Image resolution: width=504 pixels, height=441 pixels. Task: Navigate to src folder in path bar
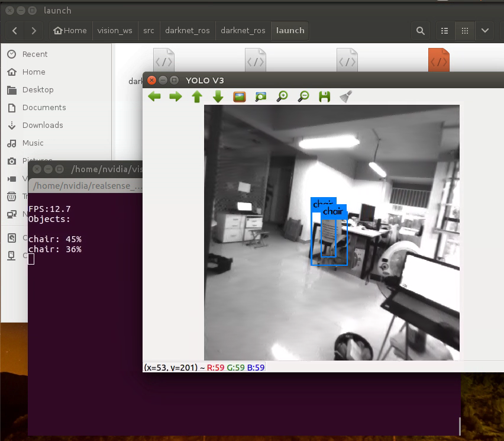click(x=149, y=31)
